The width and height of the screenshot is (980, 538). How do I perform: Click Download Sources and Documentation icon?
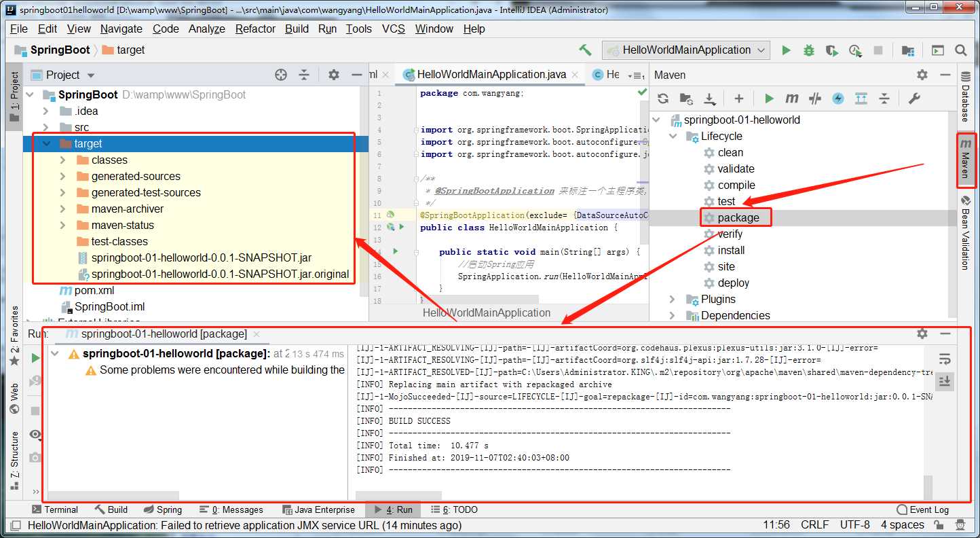coord(709,98)
